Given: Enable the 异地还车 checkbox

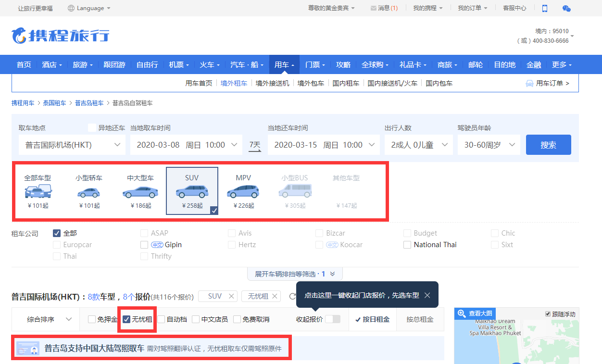Looking at the screenshot, I should (x=92, y=128).
